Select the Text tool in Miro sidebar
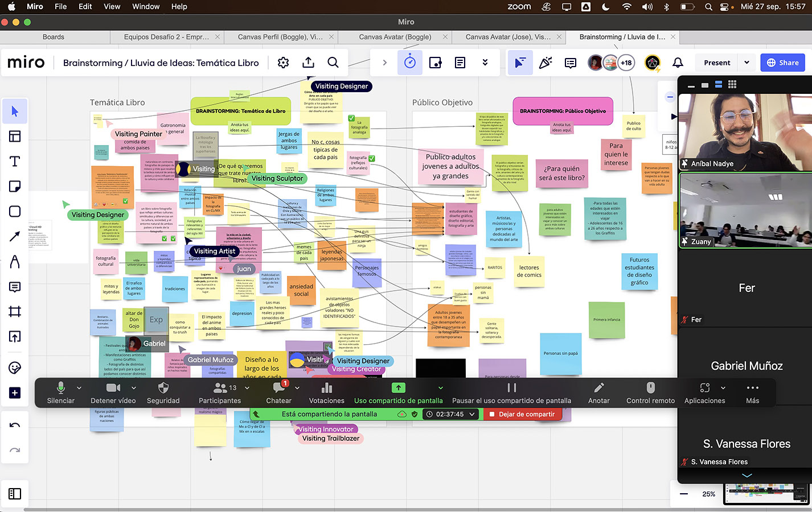812x512 pixels. pyautogui.click(x=15, y=162)
